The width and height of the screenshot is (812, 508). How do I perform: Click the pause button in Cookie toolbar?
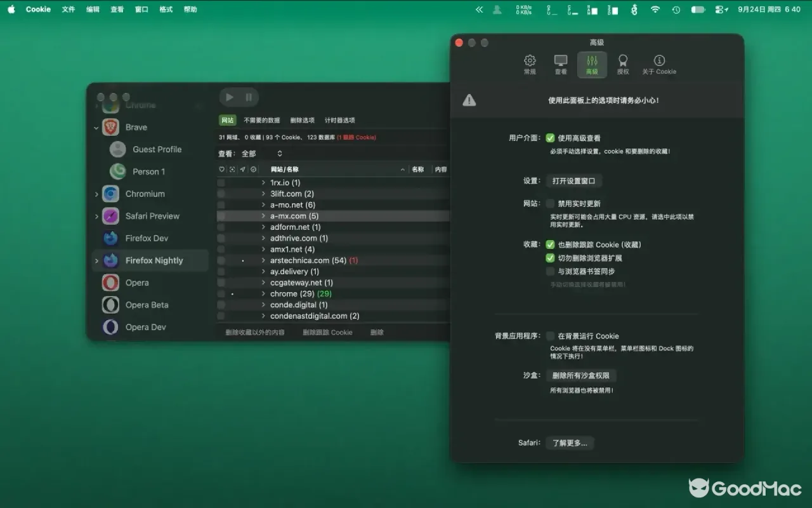pos(249,97)
